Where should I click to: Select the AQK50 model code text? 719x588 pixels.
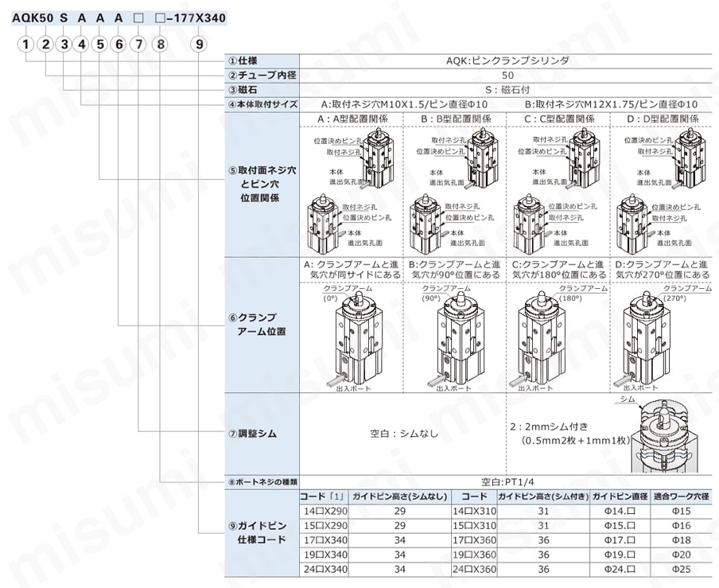(x=33, y=18)
